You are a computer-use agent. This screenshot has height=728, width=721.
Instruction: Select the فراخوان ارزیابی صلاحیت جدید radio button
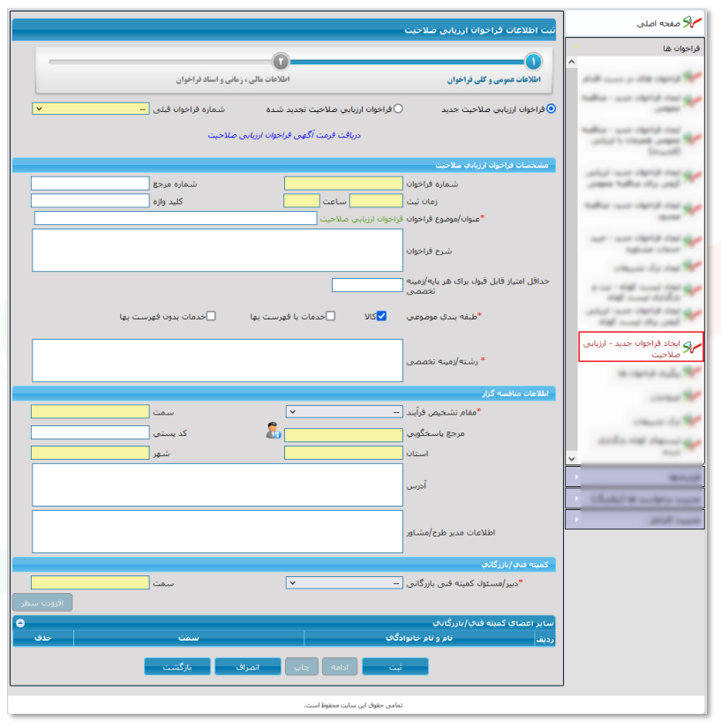click(551, 109)
